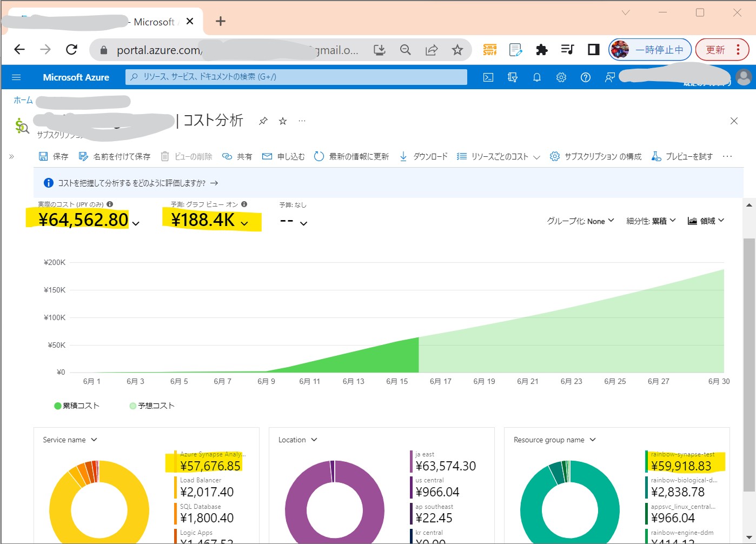The image size is (756, 544).
Task: Open the Azure portal hamburger menu
Action: (x=16, y=77)
